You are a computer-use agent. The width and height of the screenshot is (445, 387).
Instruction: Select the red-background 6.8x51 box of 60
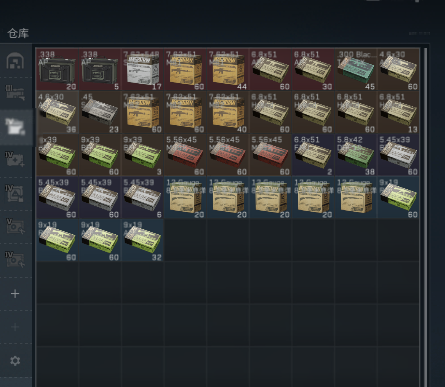pyautogui.click(x=271, y=69)
